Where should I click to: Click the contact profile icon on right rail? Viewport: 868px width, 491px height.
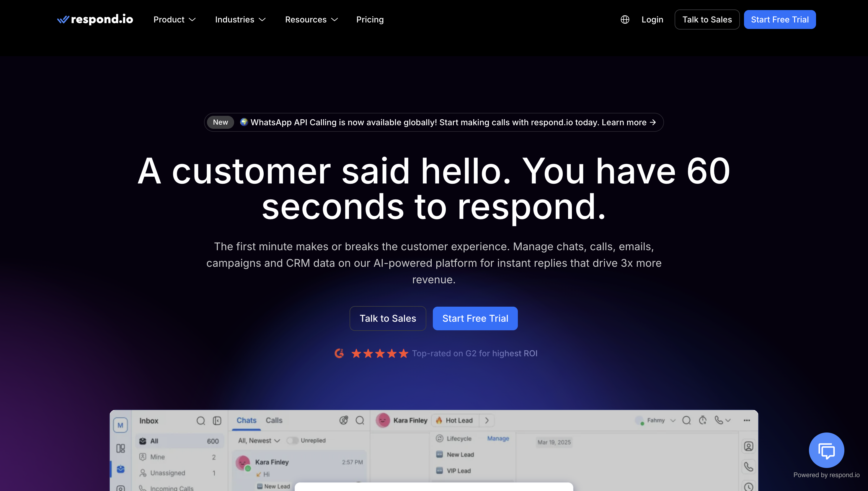[x=748, y=446]
